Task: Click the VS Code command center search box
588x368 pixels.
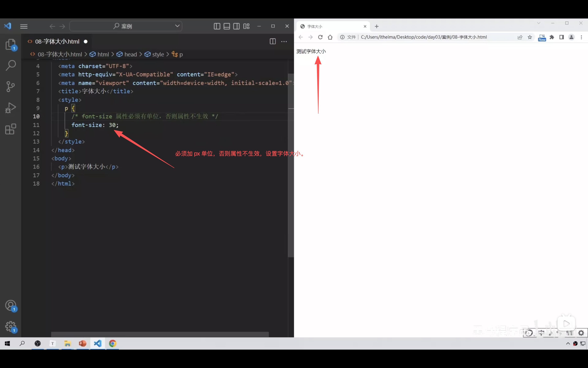Action: coord(126,26)
